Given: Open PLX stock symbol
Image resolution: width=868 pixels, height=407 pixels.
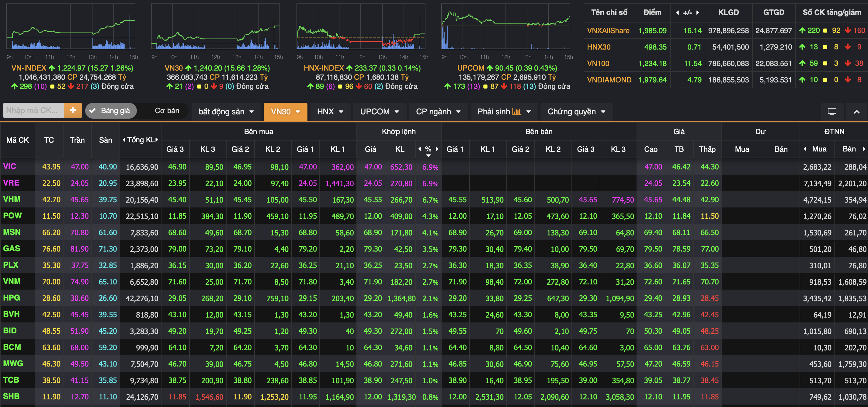Looking at the screenshot, I should (x=10, y=265).
